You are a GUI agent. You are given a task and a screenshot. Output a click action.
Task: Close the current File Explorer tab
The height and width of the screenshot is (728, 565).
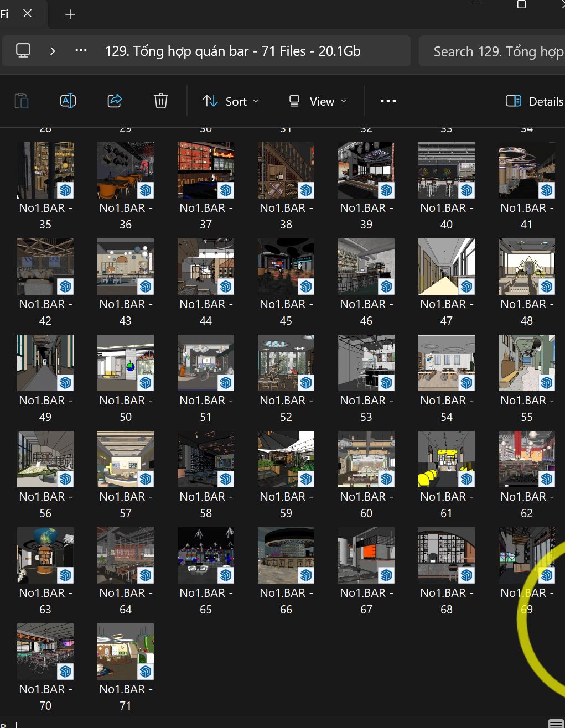27,13
